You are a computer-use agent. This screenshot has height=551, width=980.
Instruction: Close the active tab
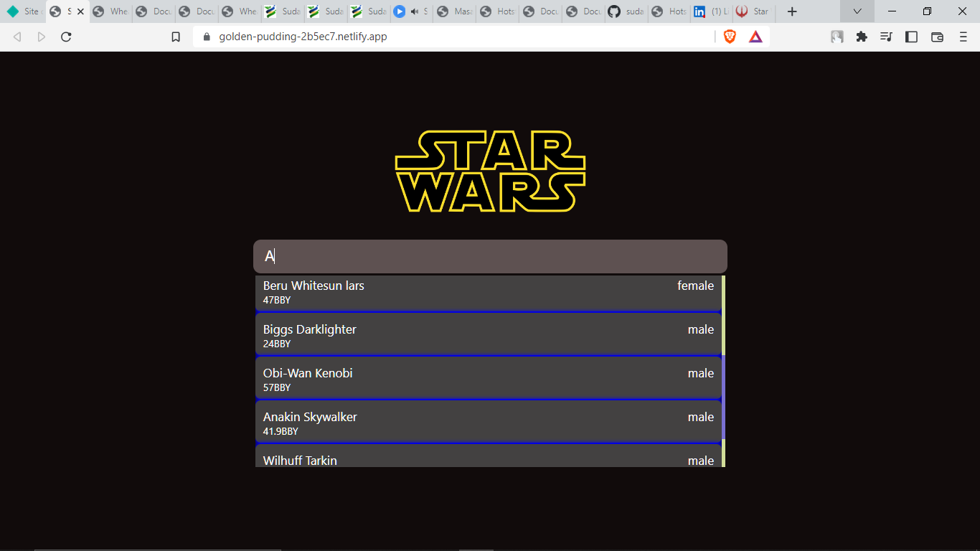pyautogui.click(x=80, y=11)
